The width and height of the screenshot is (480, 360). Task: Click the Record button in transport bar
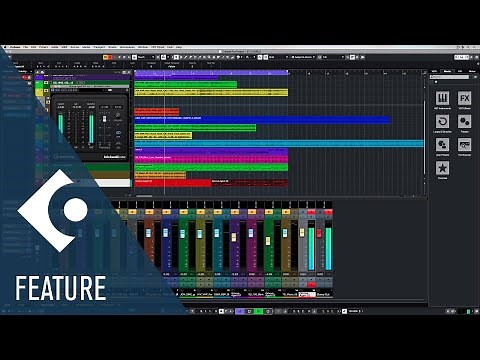pyautogui.click(x=267, y=311)
